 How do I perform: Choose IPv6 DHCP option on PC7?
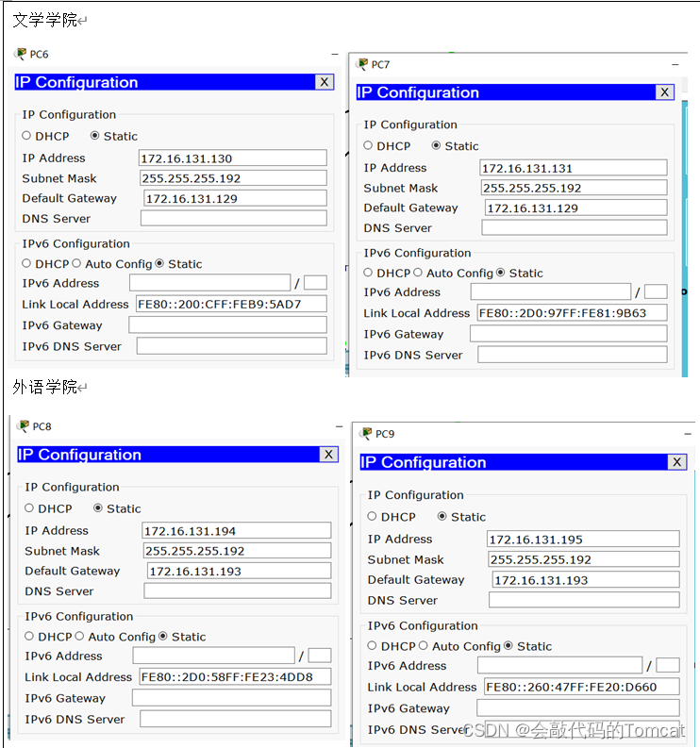(x=368, y=273)
